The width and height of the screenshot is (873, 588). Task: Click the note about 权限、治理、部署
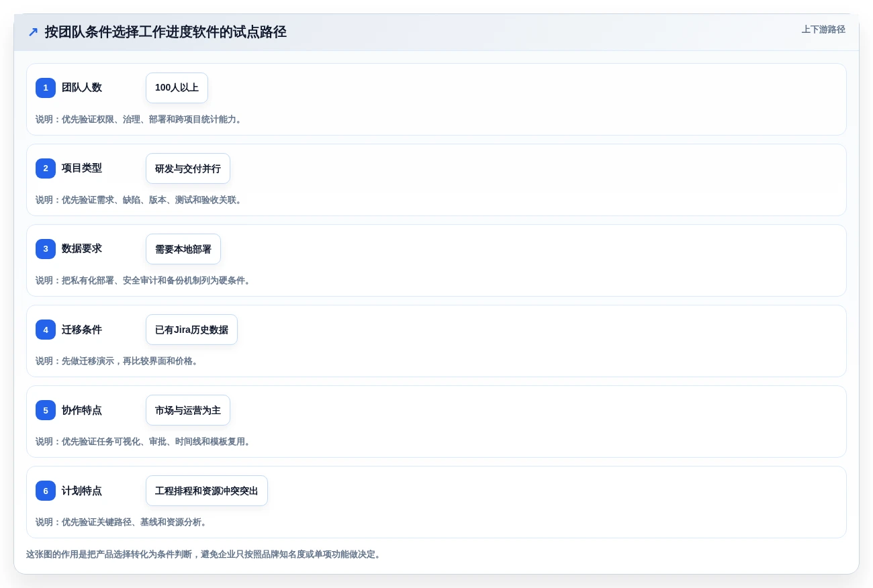140,119
